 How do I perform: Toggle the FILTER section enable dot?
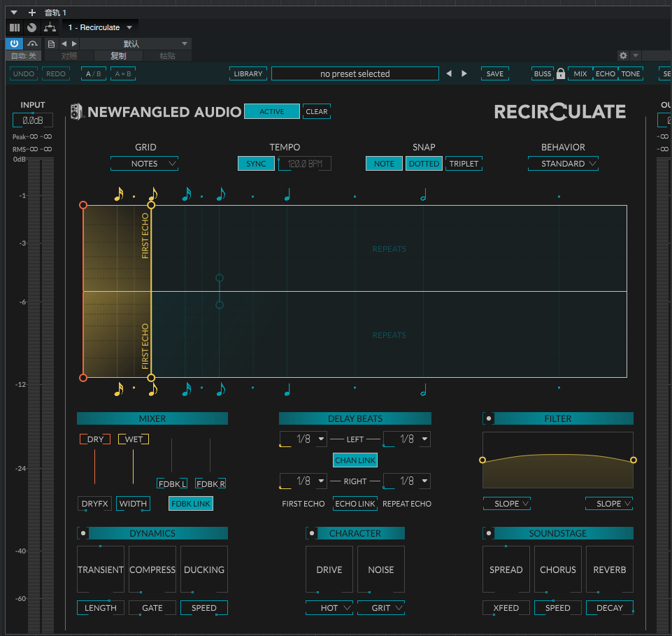(x=489, y=418)
